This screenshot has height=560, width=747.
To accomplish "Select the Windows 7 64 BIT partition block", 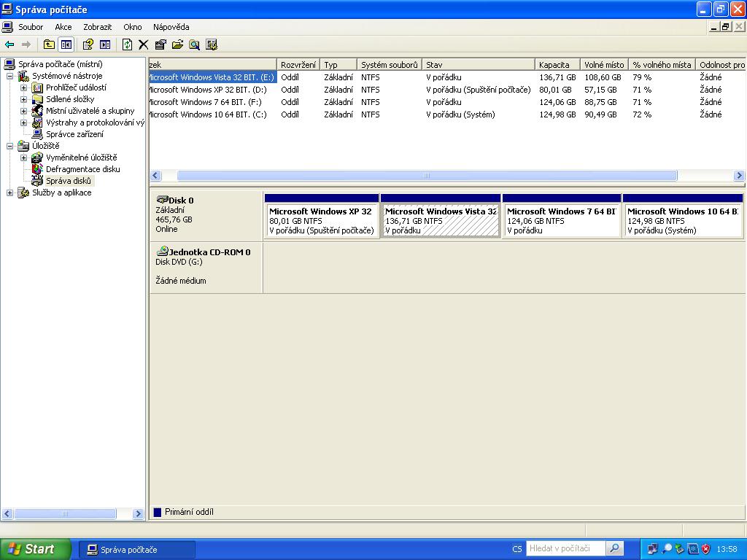I will 561,220.
